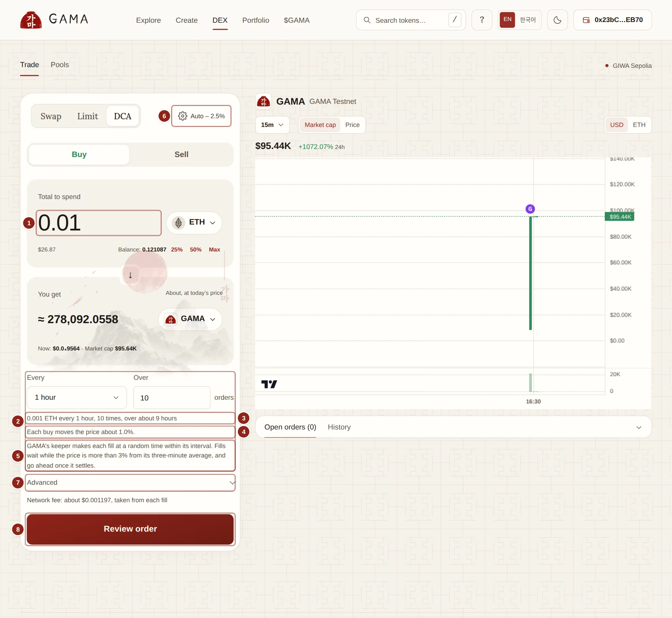Open the ETH token selector dropdown

point(194,223)
